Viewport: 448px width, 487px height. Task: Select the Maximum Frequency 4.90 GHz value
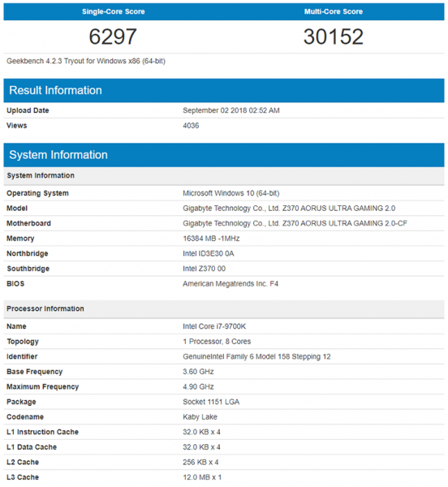[x=198, y=387]
